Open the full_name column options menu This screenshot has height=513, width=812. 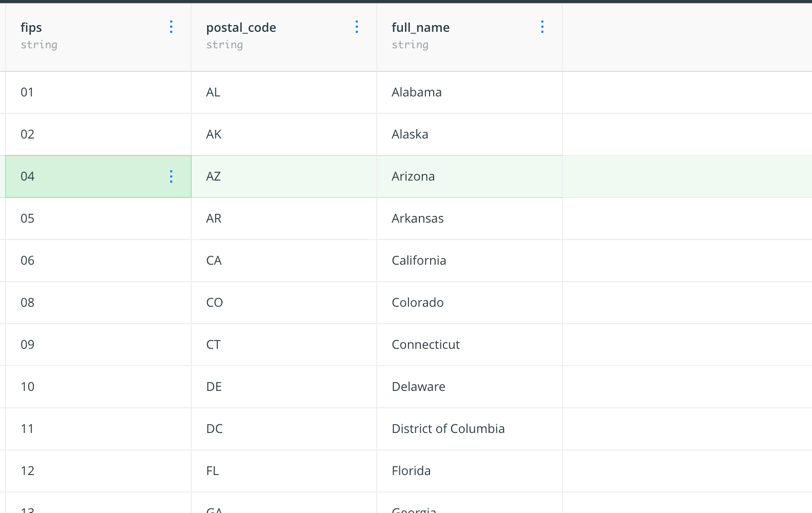click(542, 27)
